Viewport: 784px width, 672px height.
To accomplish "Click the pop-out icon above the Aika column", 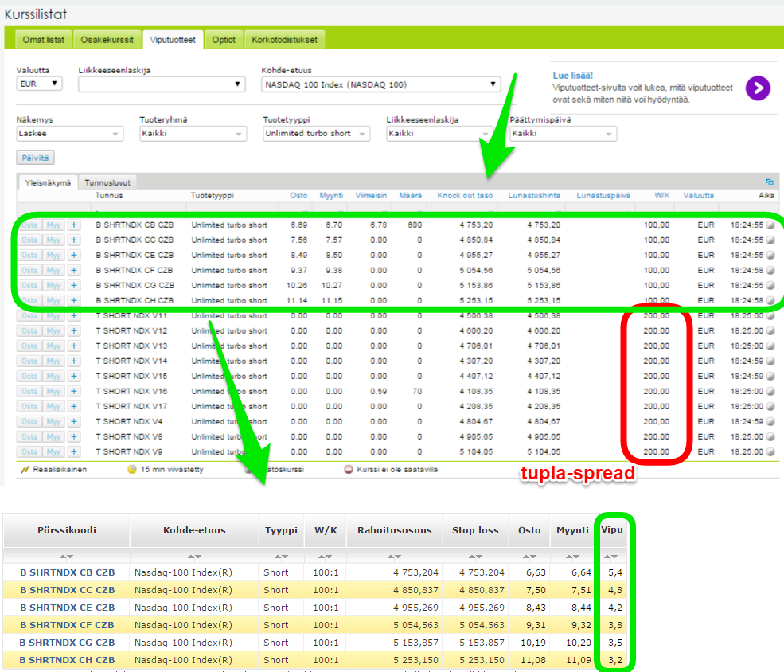I will coord(770,182).
